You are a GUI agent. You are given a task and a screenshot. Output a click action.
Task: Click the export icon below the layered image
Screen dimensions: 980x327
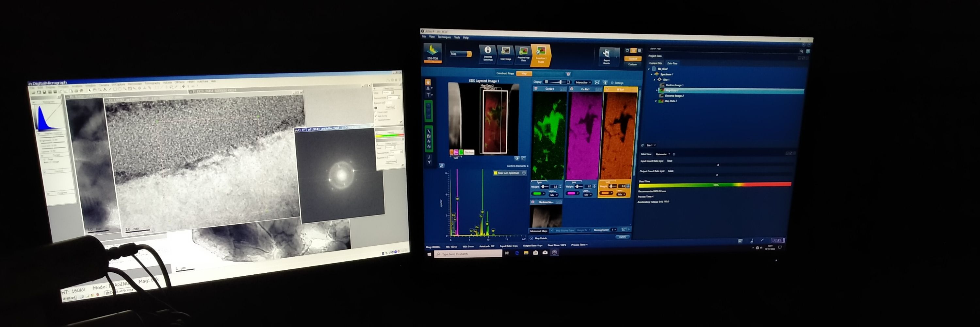coord(523,158)
